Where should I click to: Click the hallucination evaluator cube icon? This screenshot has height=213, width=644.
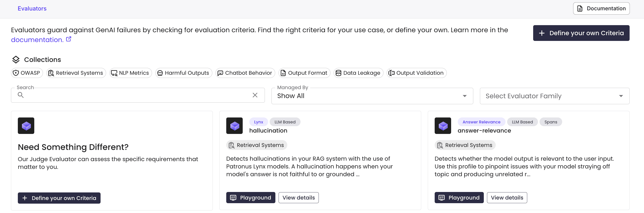(234, 126)
